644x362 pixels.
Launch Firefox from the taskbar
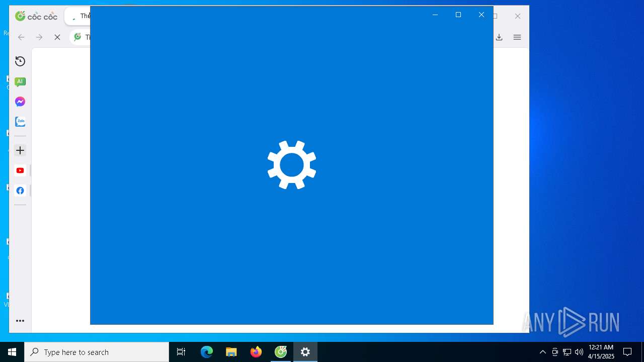[x=256, y=352]
